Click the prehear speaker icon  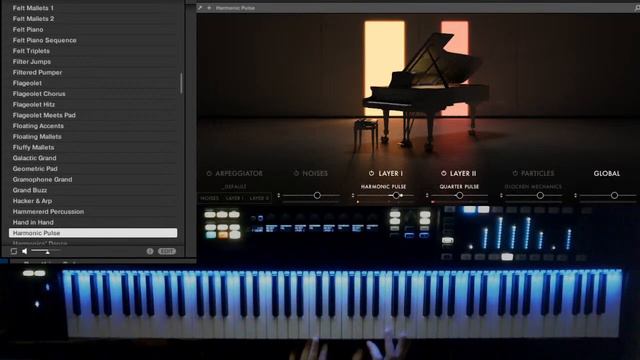24,251
